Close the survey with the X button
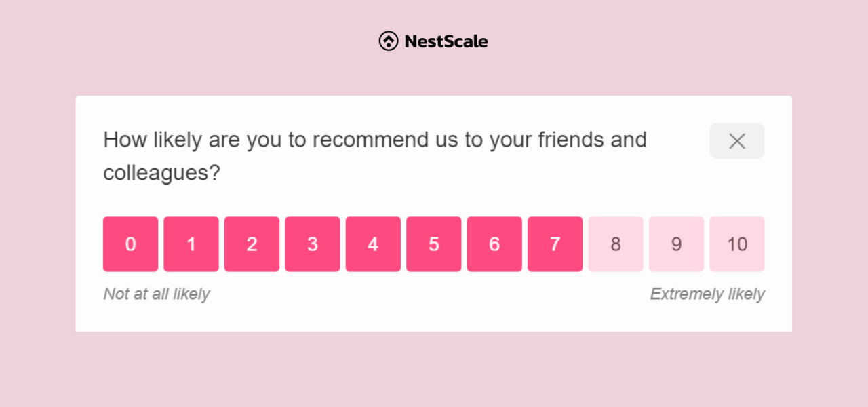 click(737, 141)
